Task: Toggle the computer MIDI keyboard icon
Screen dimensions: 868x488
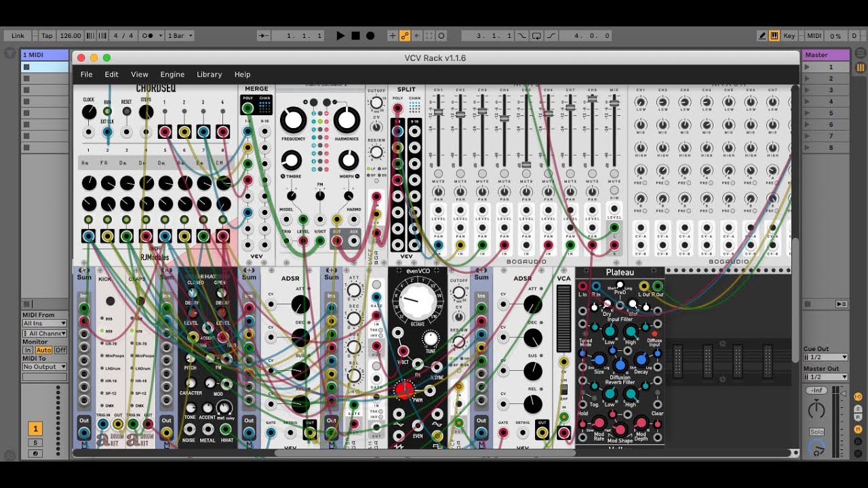Action: coord(774,36)
